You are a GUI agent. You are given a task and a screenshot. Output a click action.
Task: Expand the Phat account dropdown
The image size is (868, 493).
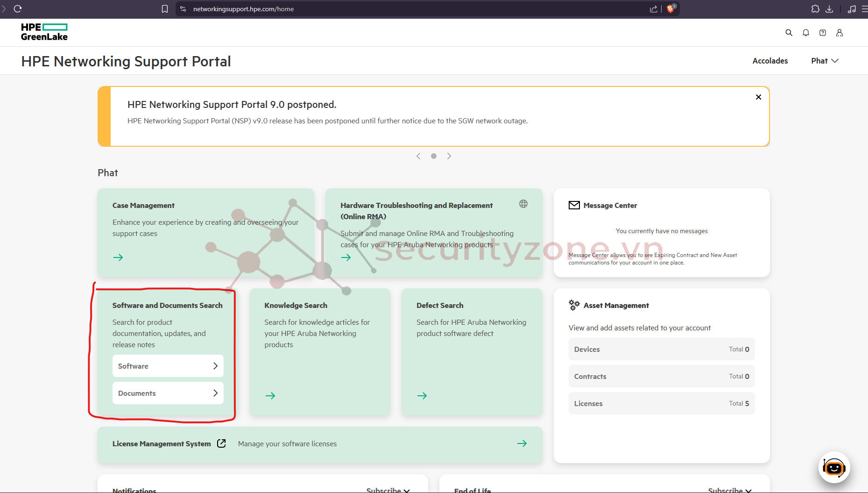[x=825, y=61]
